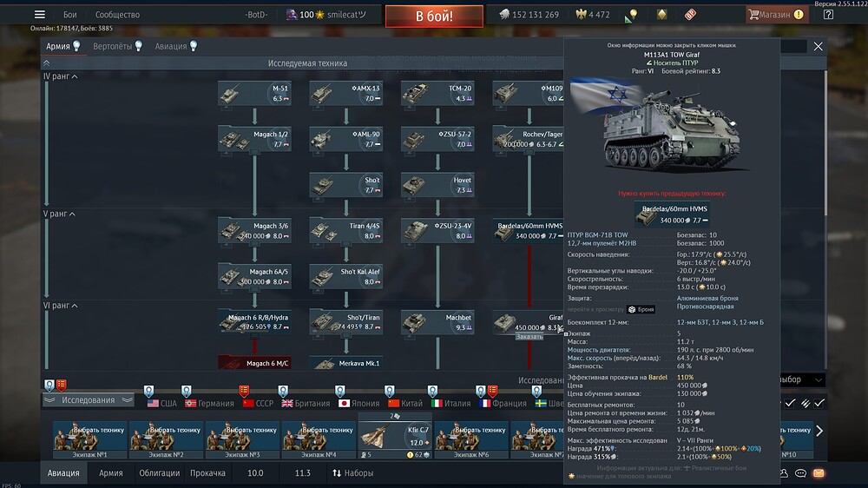
Task: Switch to the Вертолёты tab
Action: (117, 46)
